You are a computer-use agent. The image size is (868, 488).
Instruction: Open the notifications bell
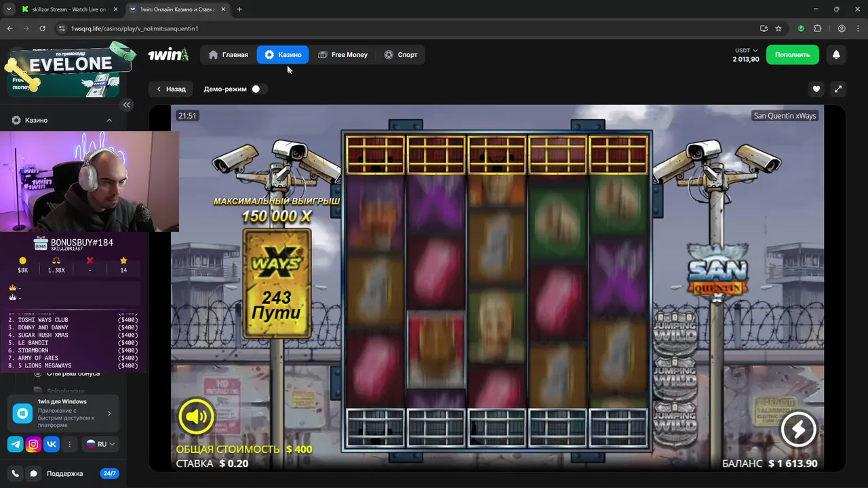(836, 55)
